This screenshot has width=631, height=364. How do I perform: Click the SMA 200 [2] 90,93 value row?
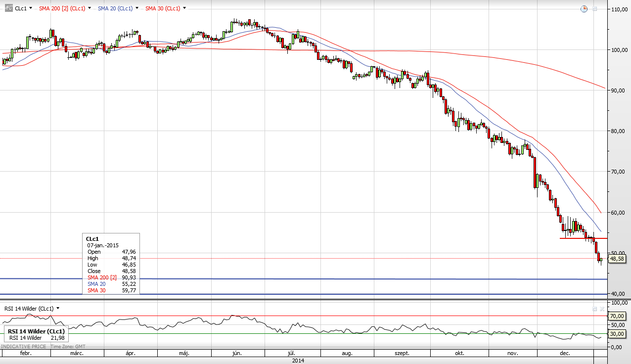click(111, 277)
